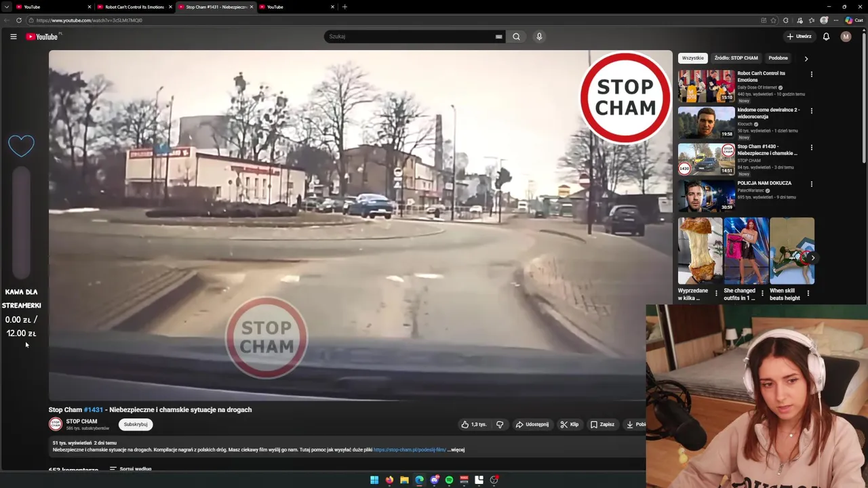The height and width of the screenshot is (488, 868).
Task: Open a new browser tab
Action: [x=344, y=7]
